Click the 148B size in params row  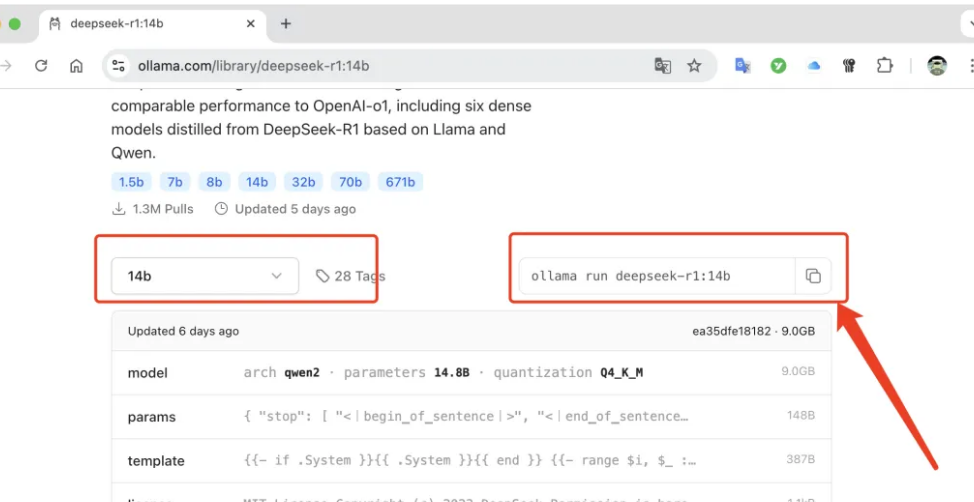(x=799, y=416)
